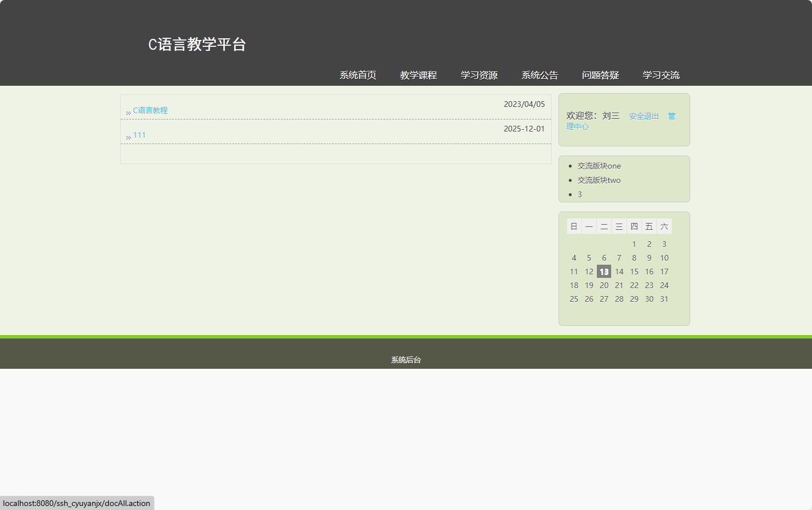Switch to the 学习资源 section
This screenshot has height=510, width=812.
coord(480,74)
